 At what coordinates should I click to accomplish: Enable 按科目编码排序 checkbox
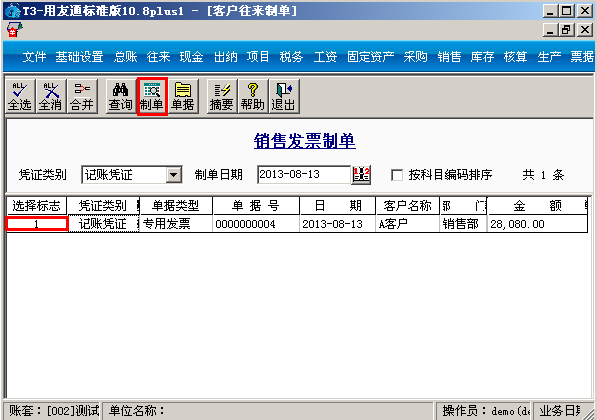397,175
